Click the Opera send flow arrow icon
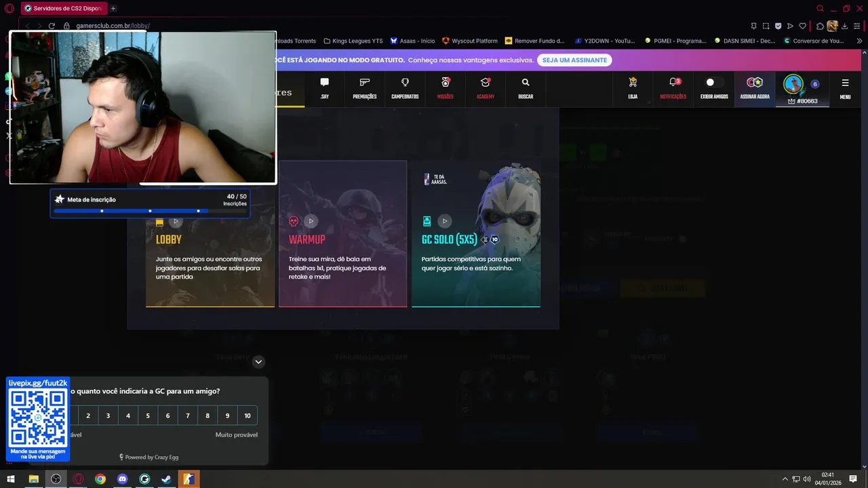This screenshot has height=488, width=868. (x=790, y=26)
